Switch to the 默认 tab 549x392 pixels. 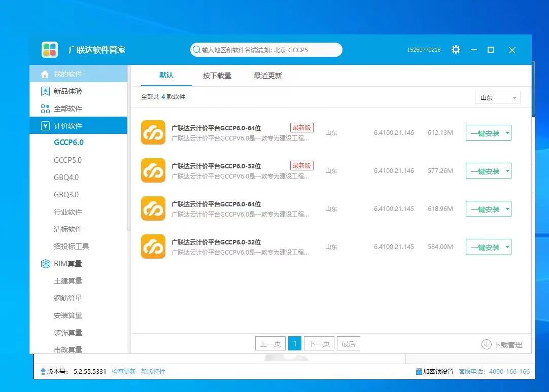click(x=166, y=75)
